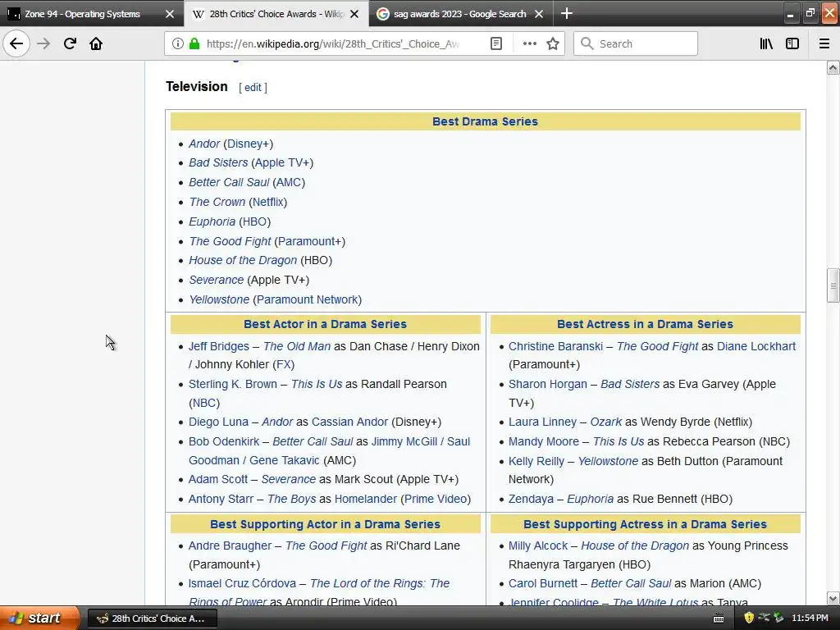Click the browser Search box
The image size is (840, 630).
click(x=636, y=44)
